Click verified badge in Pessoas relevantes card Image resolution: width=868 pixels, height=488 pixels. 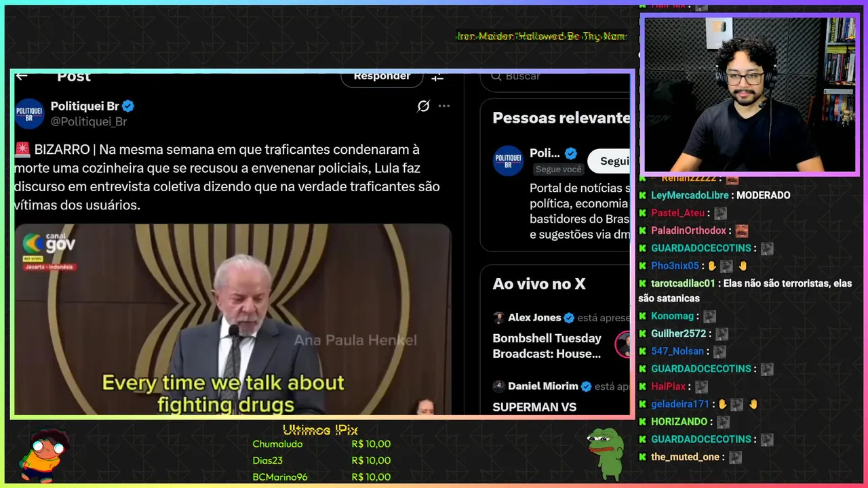coord(571,153)
